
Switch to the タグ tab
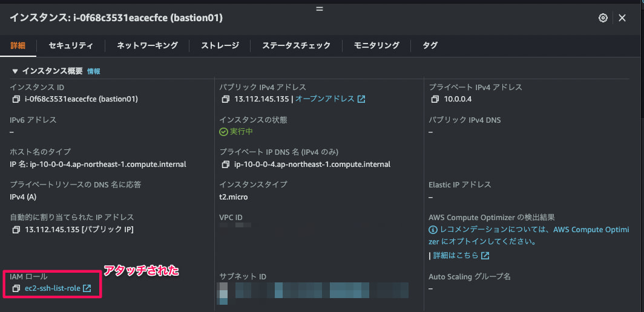coord(430,45)
